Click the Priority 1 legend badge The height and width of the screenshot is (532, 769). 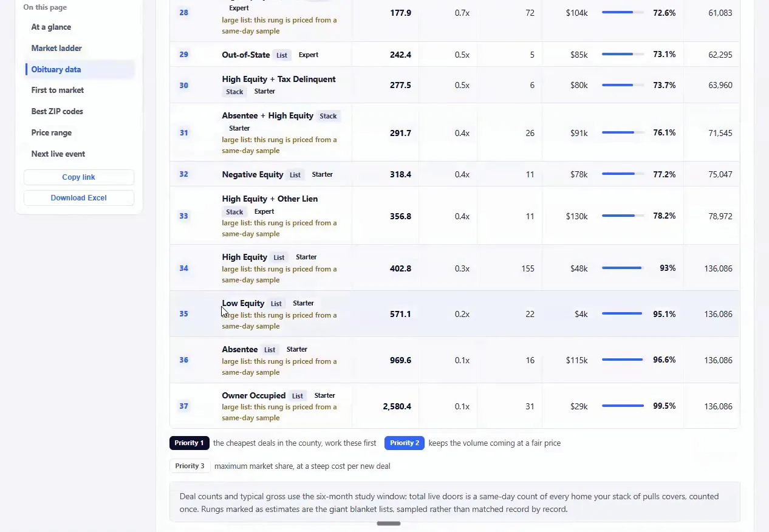tap(190, 443)
